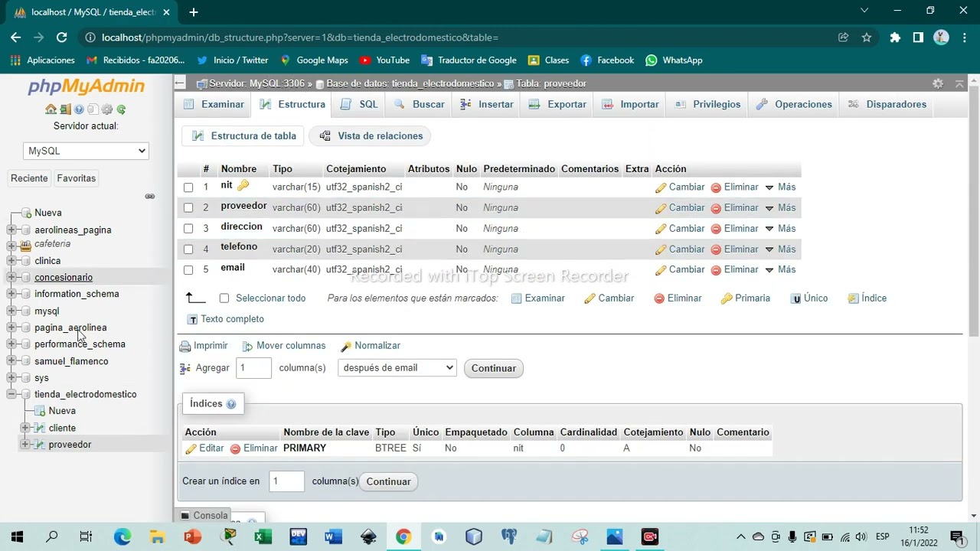Viewport: 980px width, 551px height.
Task: Check the direccion column checkbox
Action: click(188, 229)
